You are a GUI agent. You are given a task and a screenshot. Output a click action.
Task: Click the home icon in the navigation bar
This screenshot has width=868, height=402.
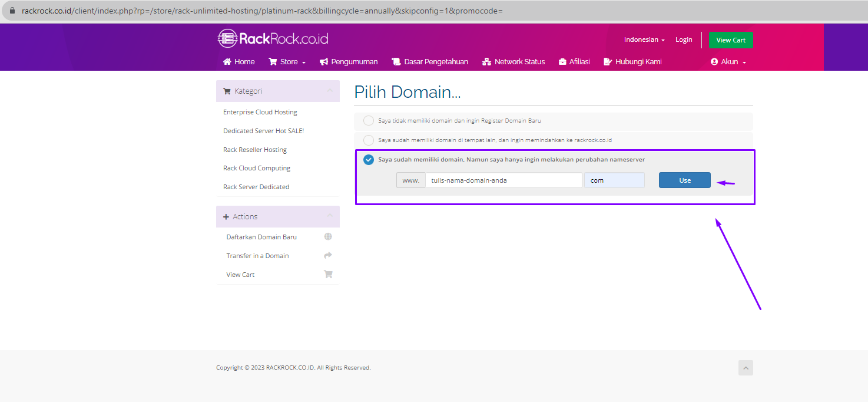pos(227,62)
